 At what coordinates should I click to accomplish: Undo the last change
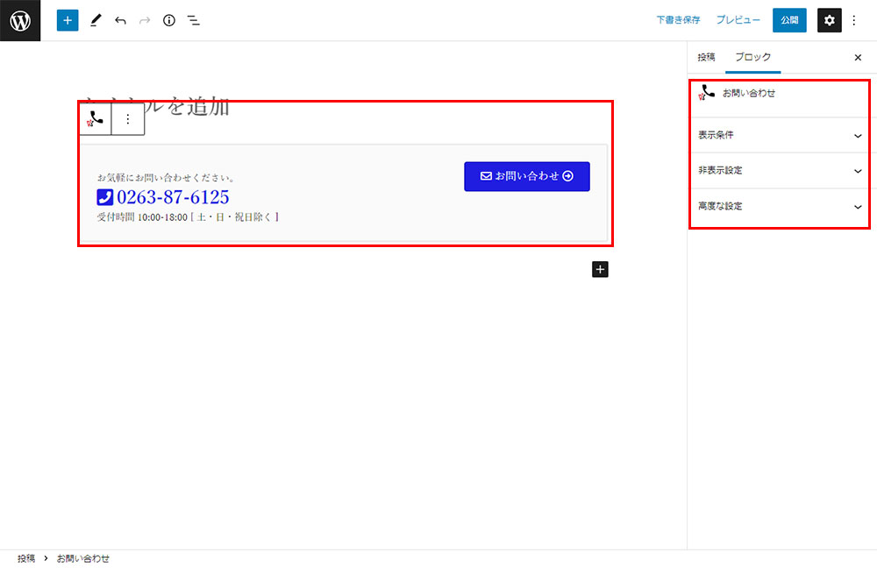(x=120, y=20)
